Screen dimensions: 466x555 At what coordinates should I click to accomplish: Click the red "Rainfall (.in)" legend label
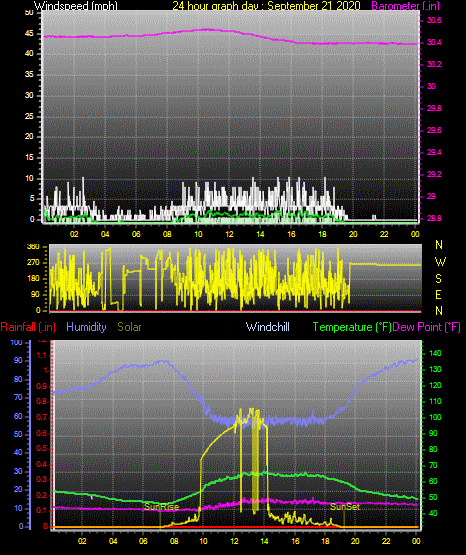[28, 327]
